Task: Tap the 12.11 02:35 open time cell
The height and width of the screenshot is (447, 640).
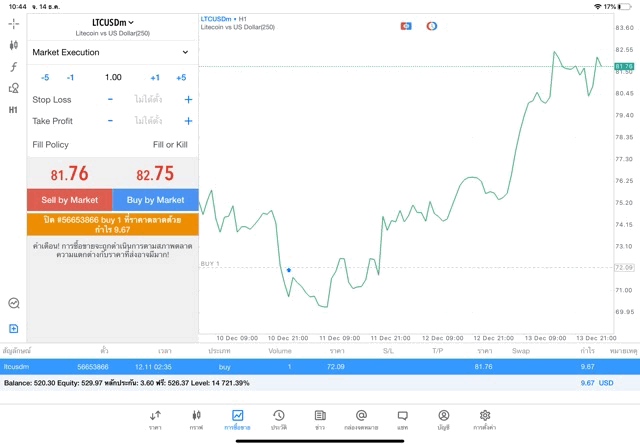Action: (x=153, y=367)
